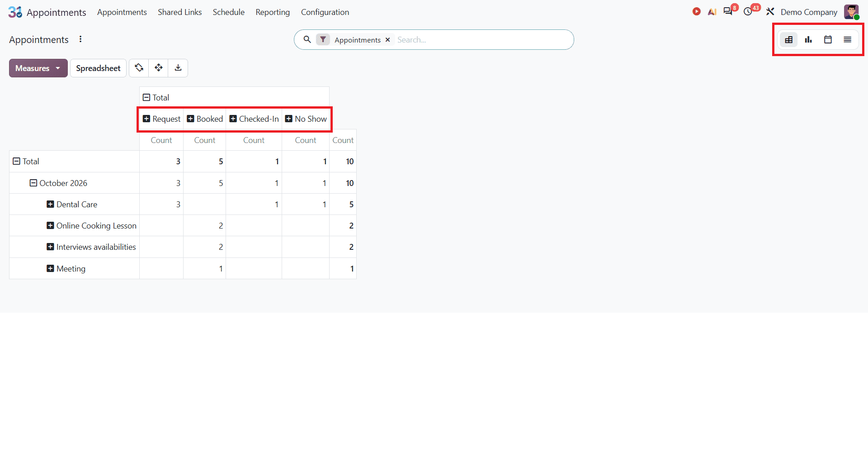The image size is (868, 467).
Task: Click Count header under Booked
Action: tap(205, 140)
